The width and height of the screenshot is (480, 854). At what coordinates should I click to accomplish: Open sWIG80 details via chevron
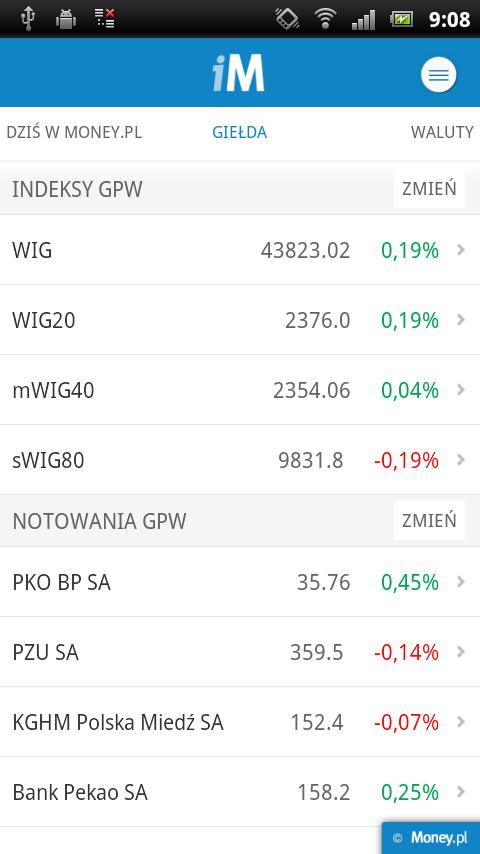461,460
